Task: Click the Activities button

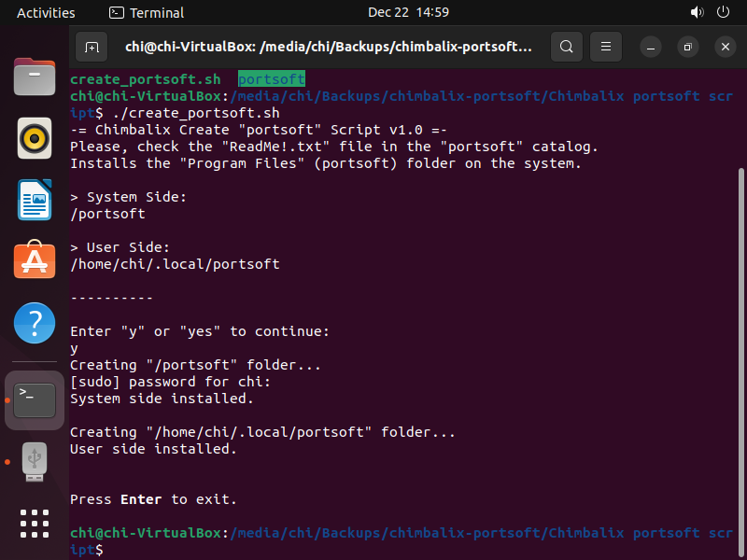Action: tap(46, 13)
